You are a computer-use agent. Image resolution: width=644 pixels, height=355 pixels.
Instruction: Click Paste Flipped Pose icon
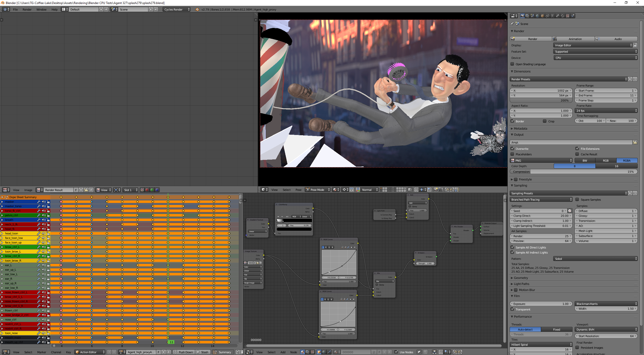pyautogui.click(x=457, y=190)
